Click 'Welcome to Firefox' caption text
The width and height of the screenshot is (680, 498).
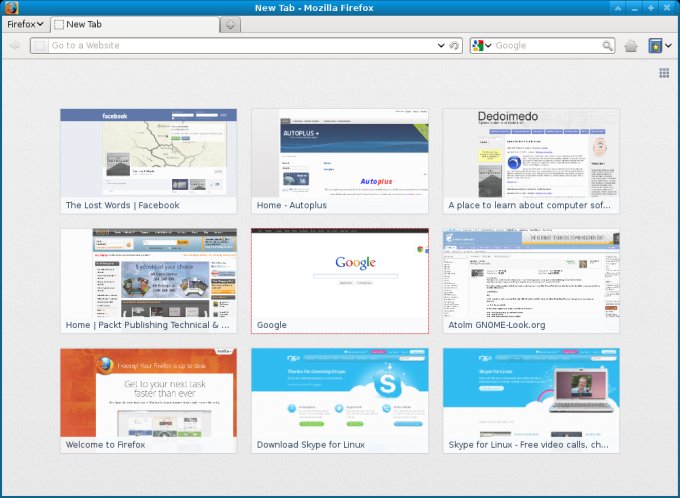coord(105,445)
